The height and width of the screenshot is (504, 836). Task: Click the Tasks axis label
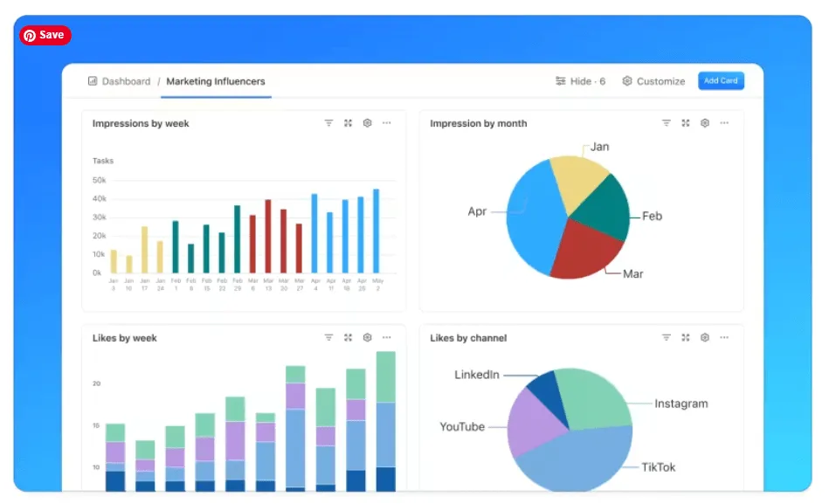103,161
